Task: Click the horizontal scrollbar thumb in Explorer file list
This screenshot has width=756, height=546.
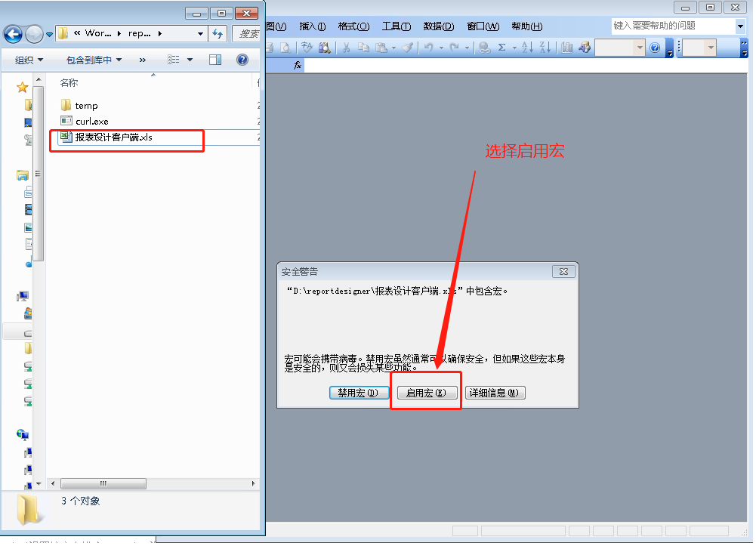Action: click(x=103, y=483)
